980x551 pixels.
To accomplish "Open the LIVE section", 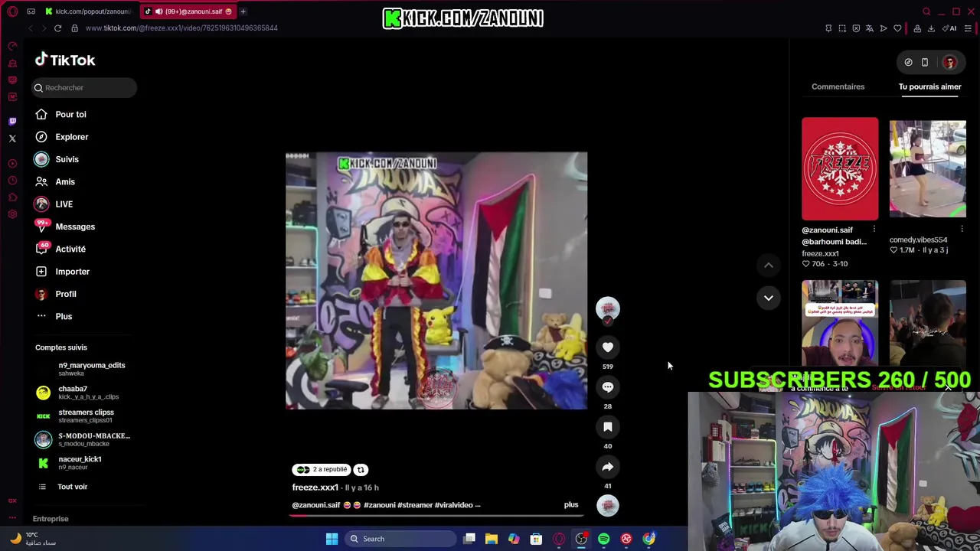I will 54,204.
